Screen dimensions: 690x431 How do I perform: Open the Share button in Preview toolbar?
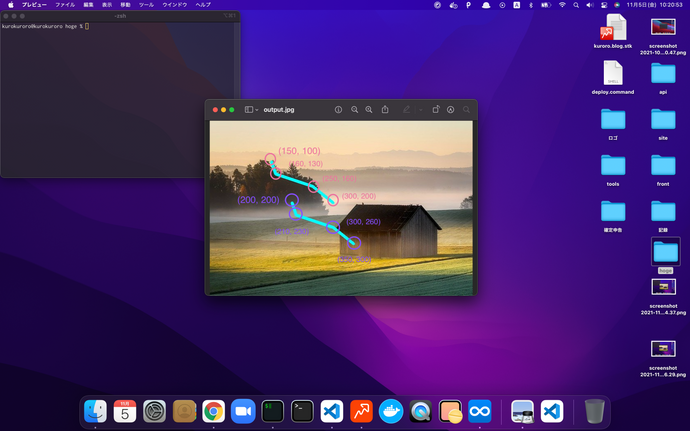click(385, 109)
